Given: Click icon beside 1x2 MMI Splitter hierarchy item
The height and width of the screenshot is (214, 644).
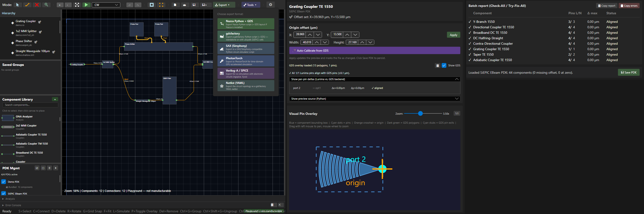Looking at the screenshot, I should [x=40, y=32].
